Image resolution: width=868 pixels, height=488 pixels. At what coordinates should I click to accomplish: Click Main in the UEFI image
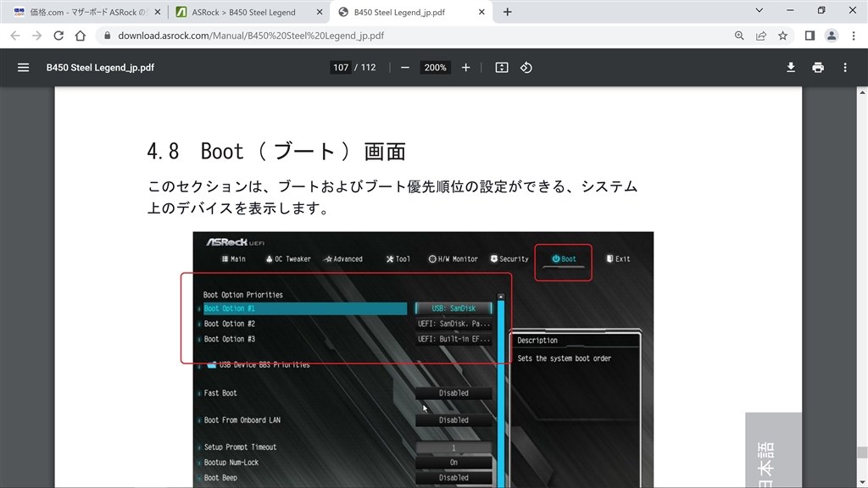pyautogui.click(x=234, y=259)
